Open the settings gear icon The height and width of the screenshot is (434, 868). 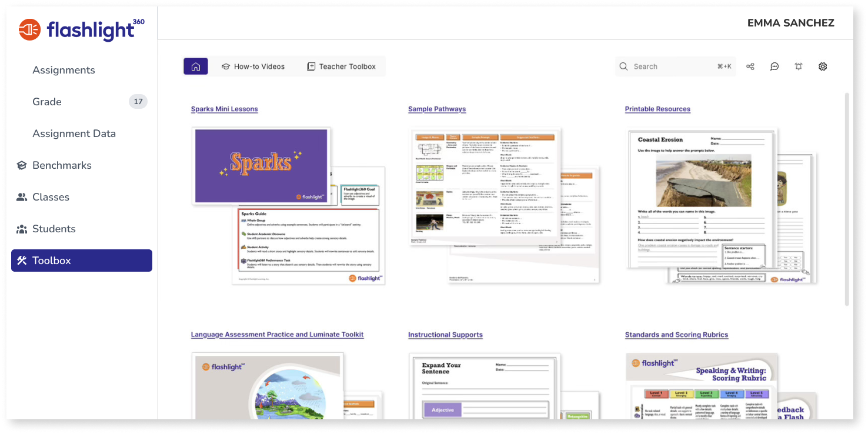pos(823,66)
